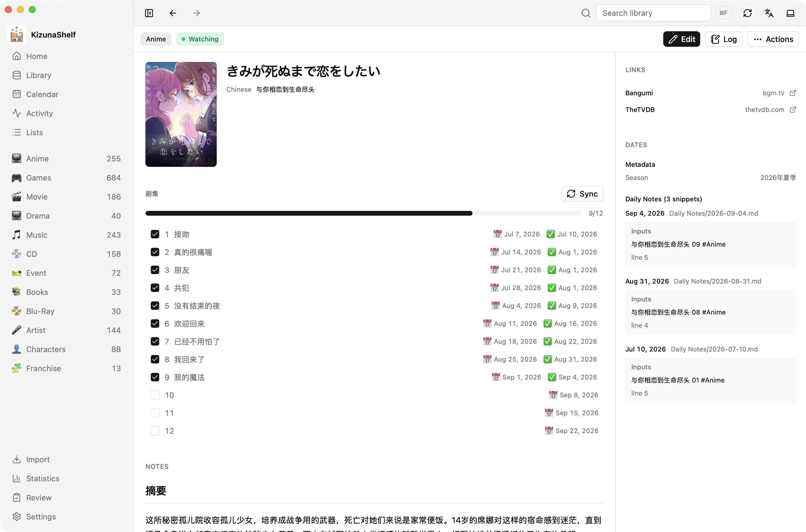This screenshot has width=806, height=532.
Task: Select the Books category
Action: click(x=66, y=292)
